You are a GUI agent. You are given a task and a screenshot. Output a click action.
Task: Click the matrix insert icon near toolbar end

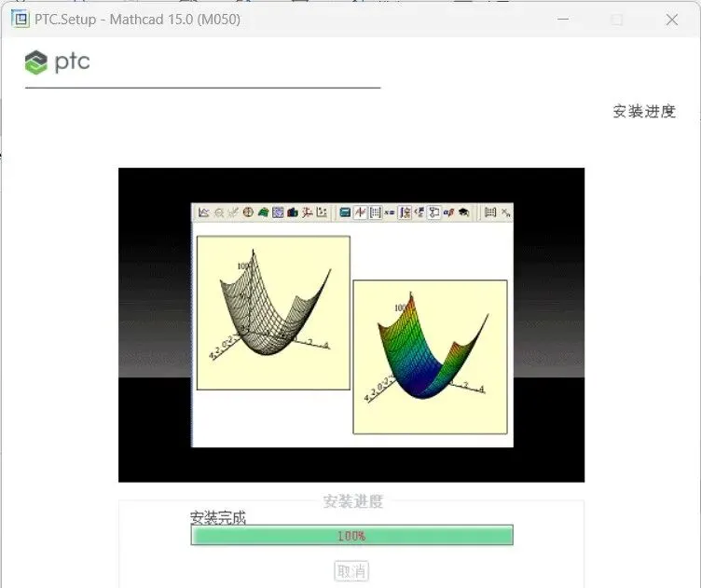point(490,212)
